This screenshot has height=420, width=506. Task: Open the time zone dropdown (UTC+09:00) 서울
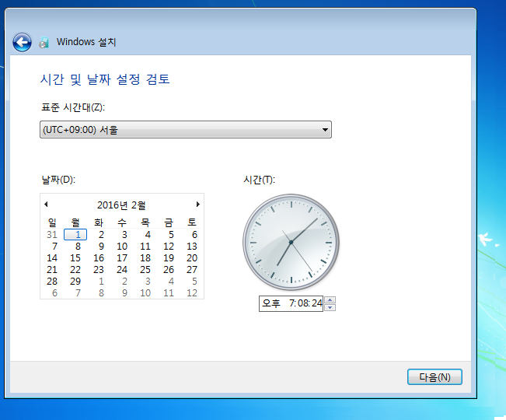(186, 129)
